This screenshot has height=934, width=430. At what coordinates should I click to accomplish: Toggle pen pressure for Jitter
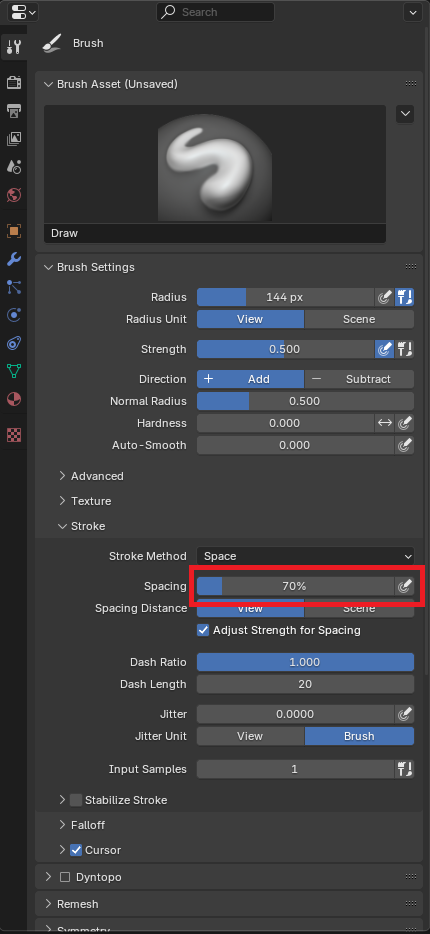pos(404,714)
